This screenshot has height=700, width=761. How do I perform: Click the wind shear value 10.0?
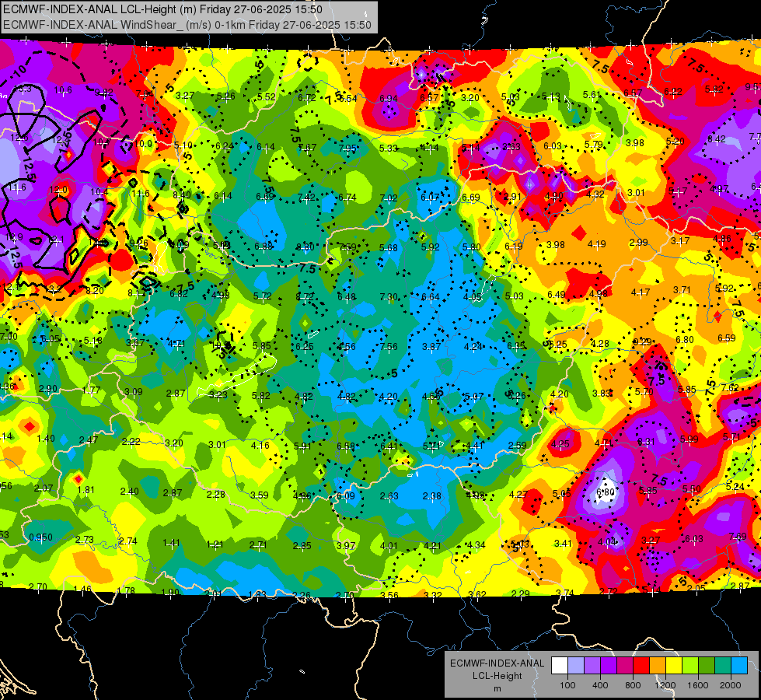coord(143,144)
